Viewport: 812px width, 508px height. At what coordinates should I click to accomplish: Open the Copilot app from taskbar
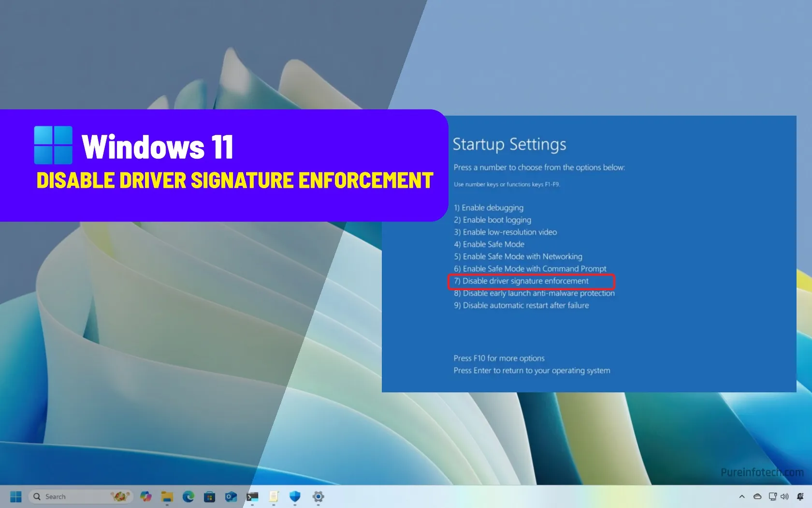coord(145,496)
